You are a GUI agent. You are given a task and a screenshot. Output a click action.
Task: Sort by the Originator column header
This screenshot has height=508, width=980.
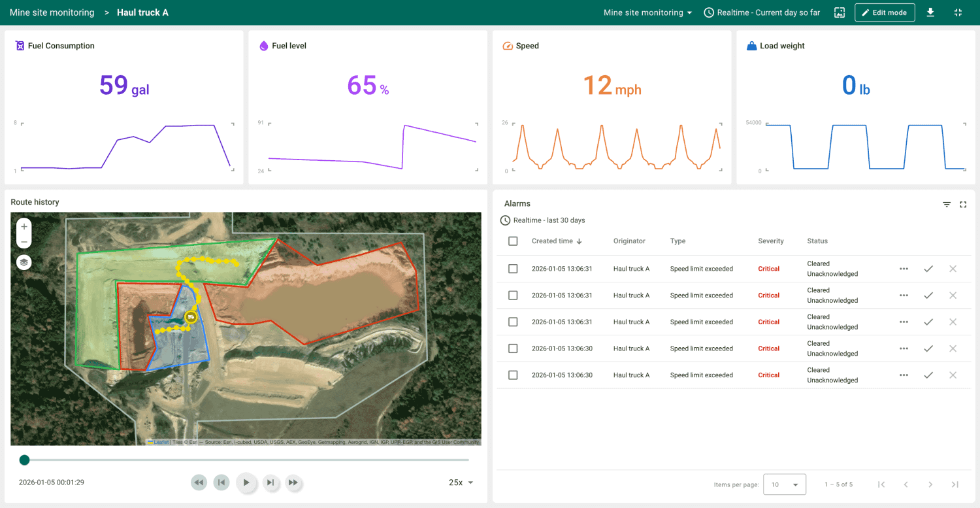(629, 241)
